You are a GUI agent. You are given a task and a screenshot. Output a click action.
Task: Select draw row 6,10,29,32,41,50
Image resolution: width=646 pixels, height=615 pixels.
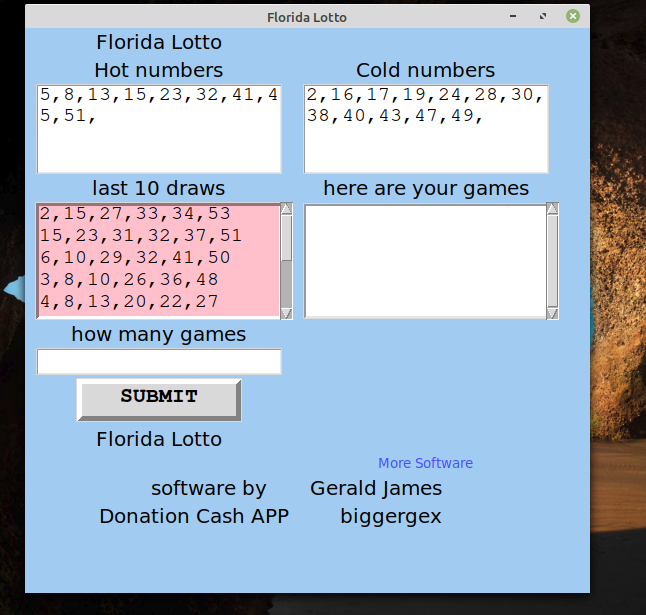click(x=135, y=257)
